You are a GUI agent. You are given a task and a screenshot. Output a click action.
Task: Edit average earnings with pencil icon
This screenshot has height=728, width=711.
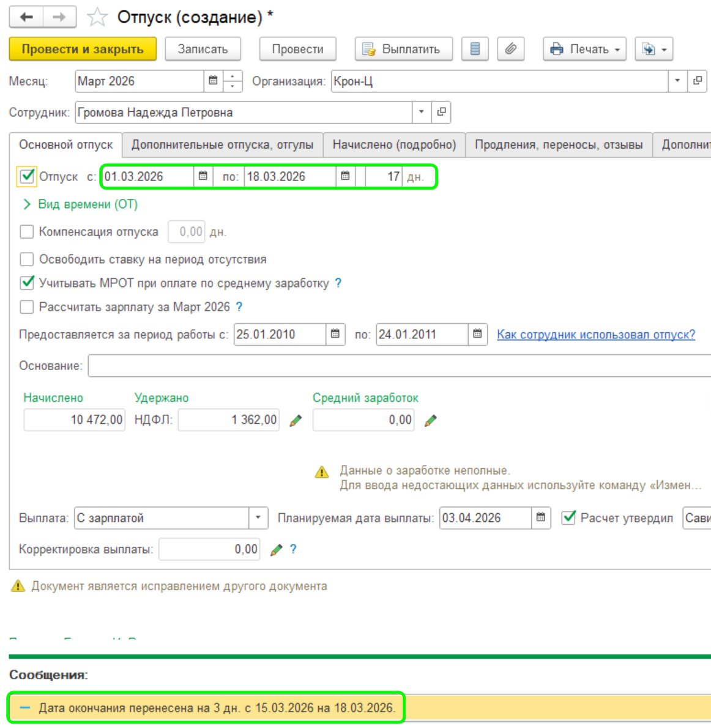tap(431, 420)
